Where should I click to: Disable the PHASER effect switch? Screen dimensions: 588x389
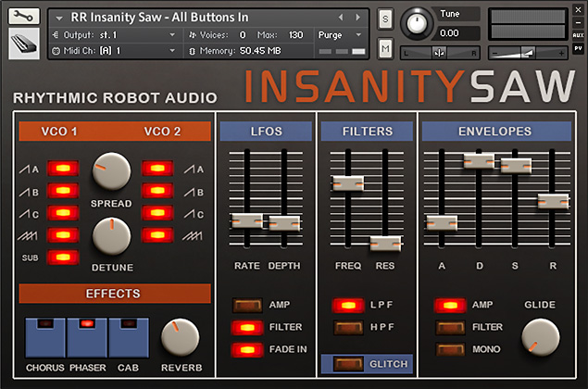(x=87, y=338)
